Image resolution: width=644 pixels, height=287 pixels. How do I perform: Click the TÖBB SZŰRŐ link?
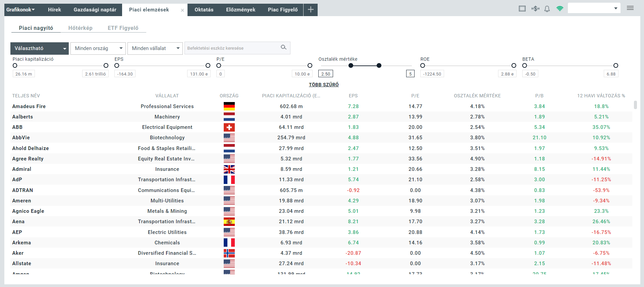(324, 85)
